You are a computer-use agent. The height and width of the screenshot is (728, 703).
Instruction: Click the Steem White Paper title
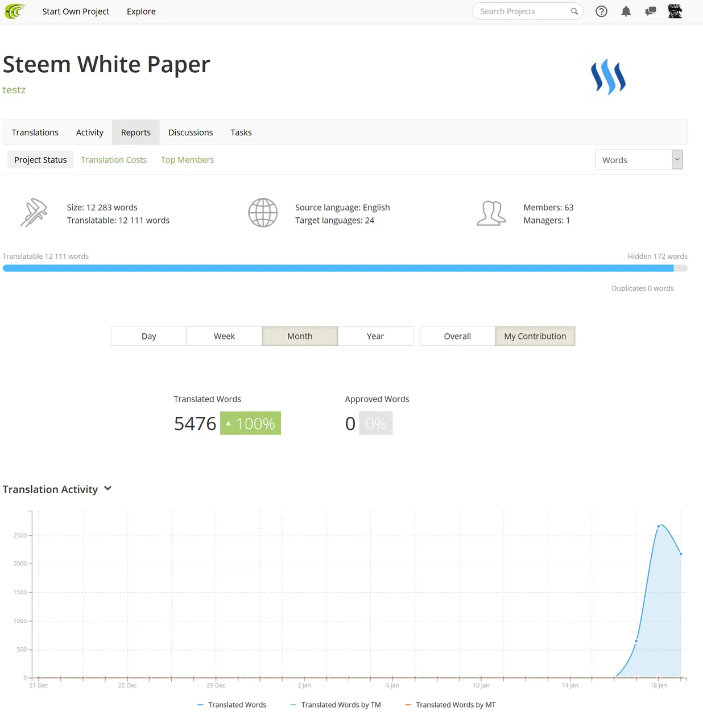[106, 64]
